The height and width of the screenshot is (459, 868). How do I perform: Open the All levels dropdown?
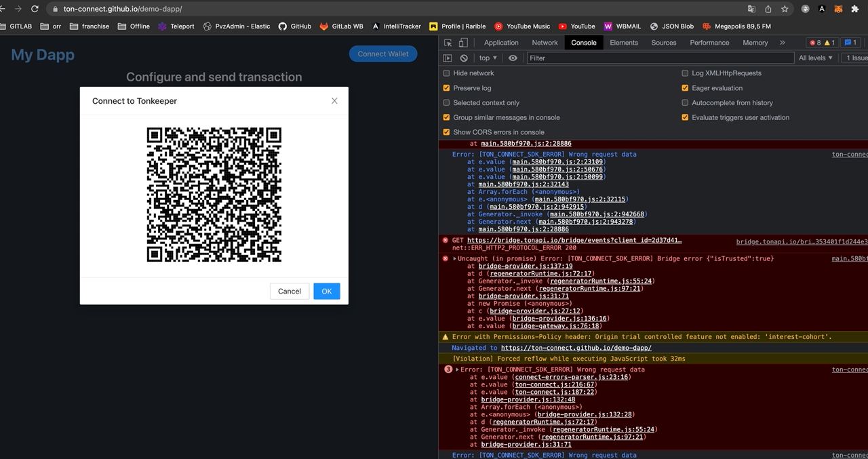coord(816,58)
